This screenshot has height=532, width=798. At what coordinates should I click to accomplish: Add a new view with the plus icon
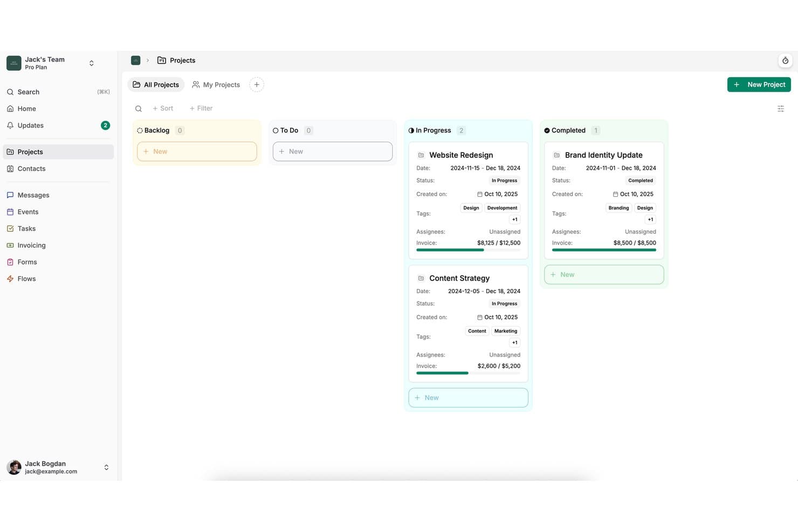tap(257, 85)
